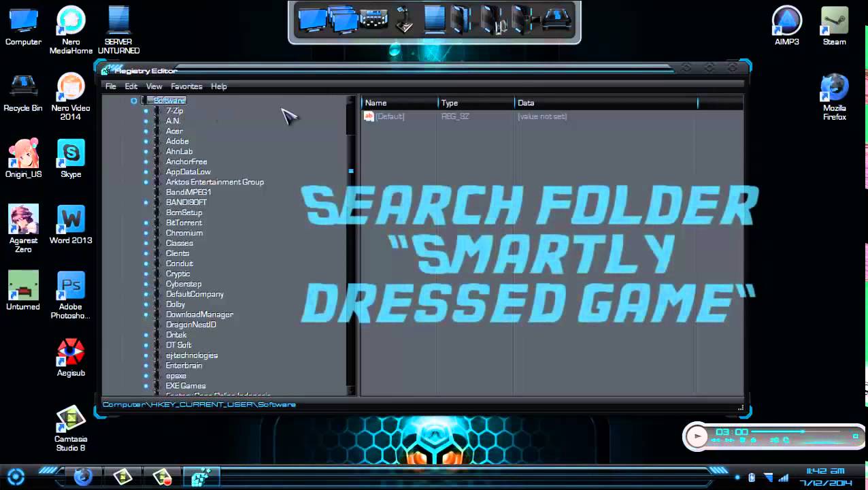868x490 pixels.
Task: Click the Name column header
Action: coord(399,103)
